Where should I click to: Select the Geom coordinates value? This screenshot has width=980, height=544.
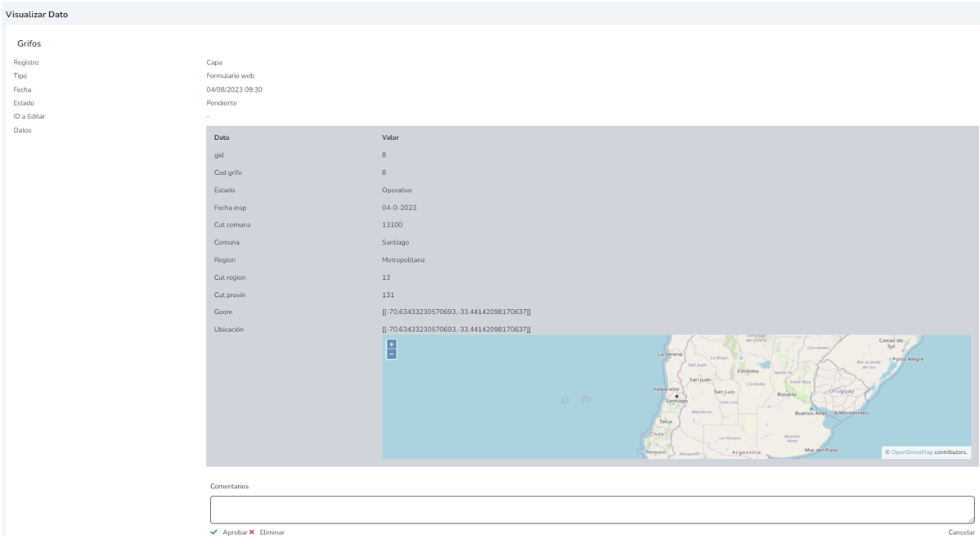[x=456, y=312]
